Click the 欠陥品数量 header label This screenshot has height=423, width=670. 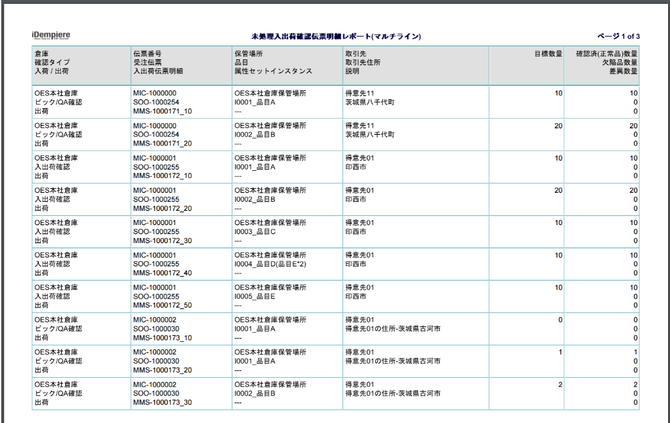click(620, 62)
